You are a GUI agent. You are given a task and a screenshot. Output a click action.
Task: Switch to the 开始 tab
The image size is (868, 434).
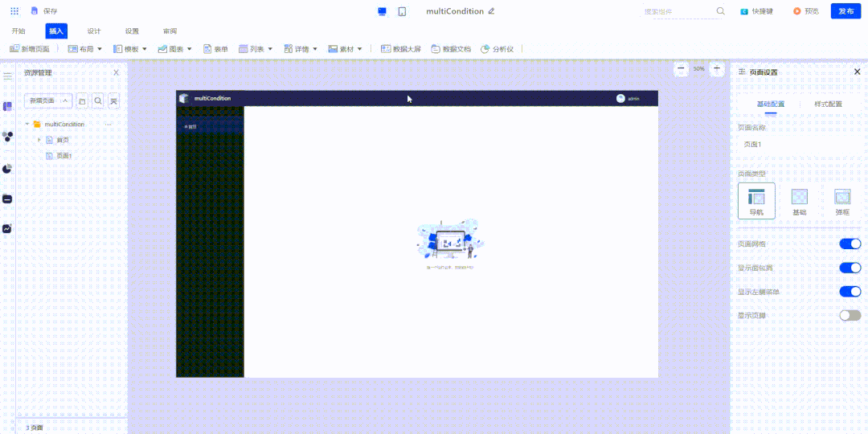tap(18, 31)
